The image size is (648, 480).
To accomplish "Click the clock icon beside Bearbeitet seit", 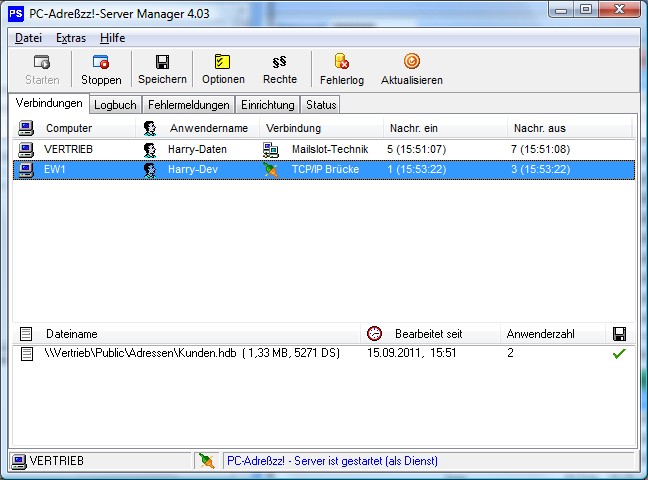I will [x=374, y=333].
